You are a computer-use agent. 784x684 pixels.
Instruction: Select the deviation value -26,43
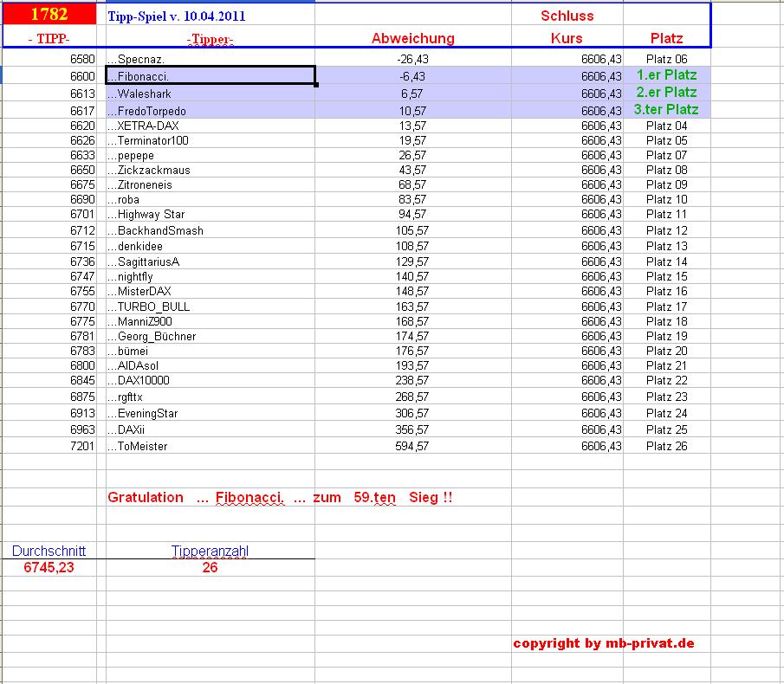(412, 59)
